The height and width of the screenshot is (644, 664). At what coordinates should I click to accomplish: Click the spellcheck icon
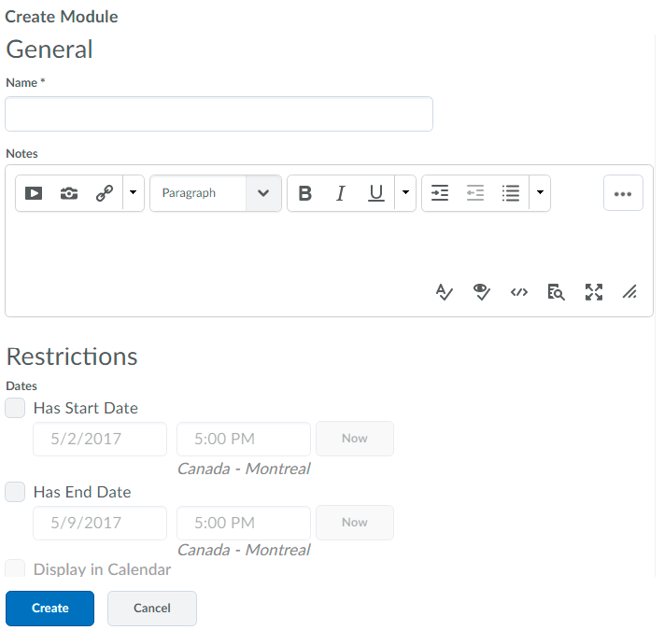[445, 292]
